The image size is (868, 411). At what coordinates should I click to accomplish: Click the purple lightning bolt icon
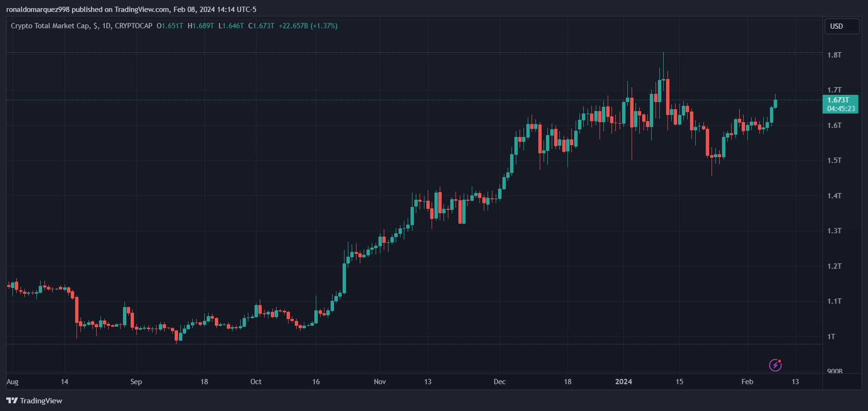tap(775, 365)
